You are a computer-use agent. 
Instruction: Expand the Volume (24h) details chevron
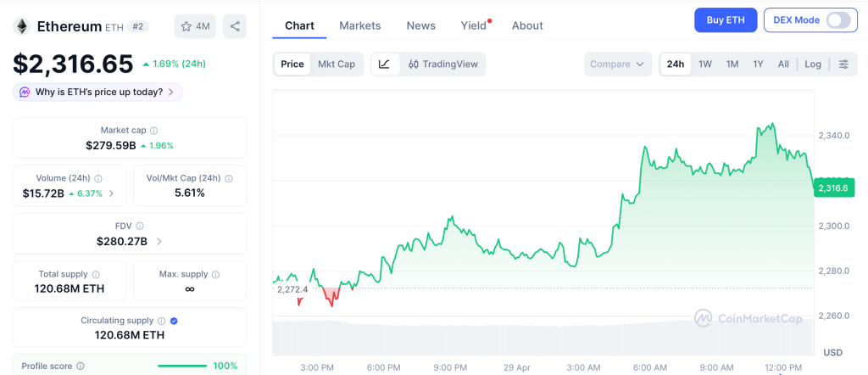click(111, 193)
